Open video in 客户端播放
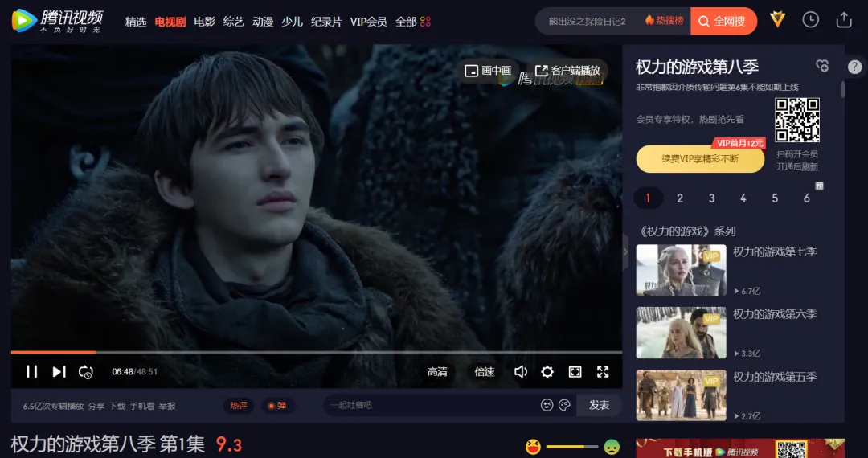 pyautogui.click(x=567, y=71)
